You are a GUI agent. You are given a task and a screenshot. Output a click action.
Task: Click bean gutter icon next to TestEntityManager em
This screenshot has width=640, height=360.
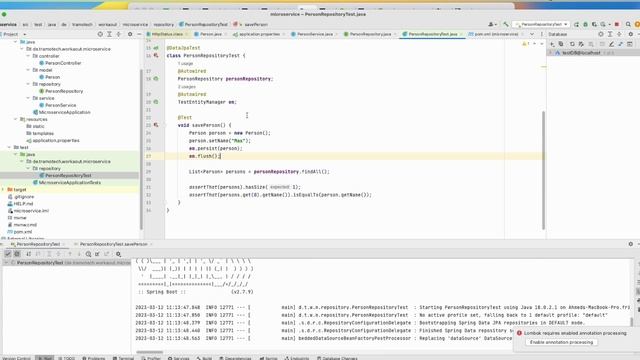156,102
